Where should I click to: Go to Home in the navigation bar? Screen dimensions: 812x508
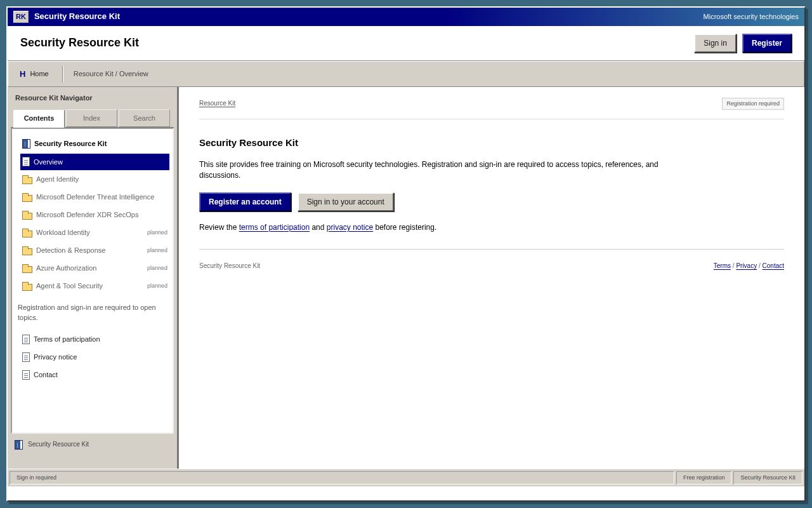tap(34, 74)
